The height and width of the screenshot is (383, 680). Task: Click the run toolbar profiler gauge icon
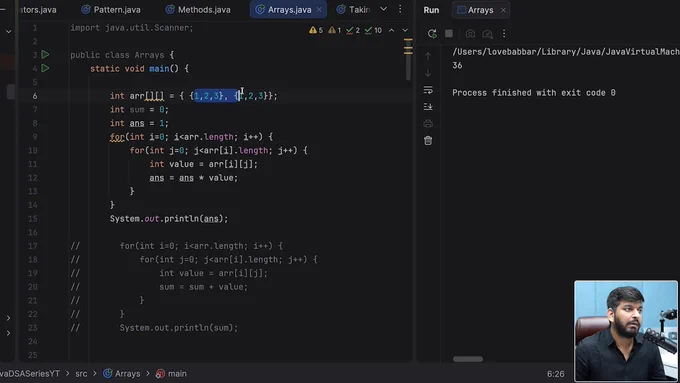(x=487, y=33)
